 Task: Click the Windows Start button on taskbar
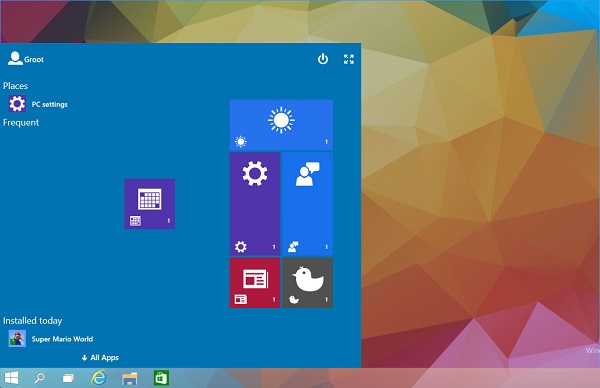(x=11, y=378)
